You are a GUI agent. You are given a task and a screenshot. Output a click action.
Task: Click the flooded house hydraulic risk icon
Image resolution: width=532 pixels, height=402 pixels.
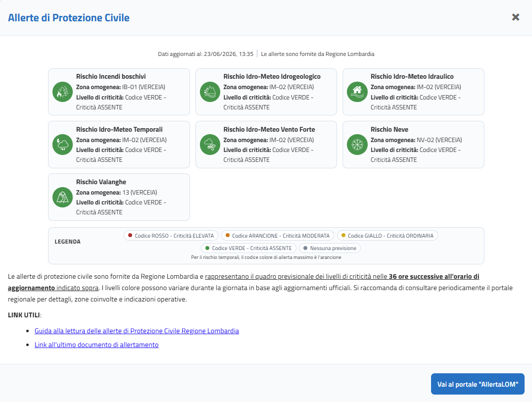click(x=357, y=92)
